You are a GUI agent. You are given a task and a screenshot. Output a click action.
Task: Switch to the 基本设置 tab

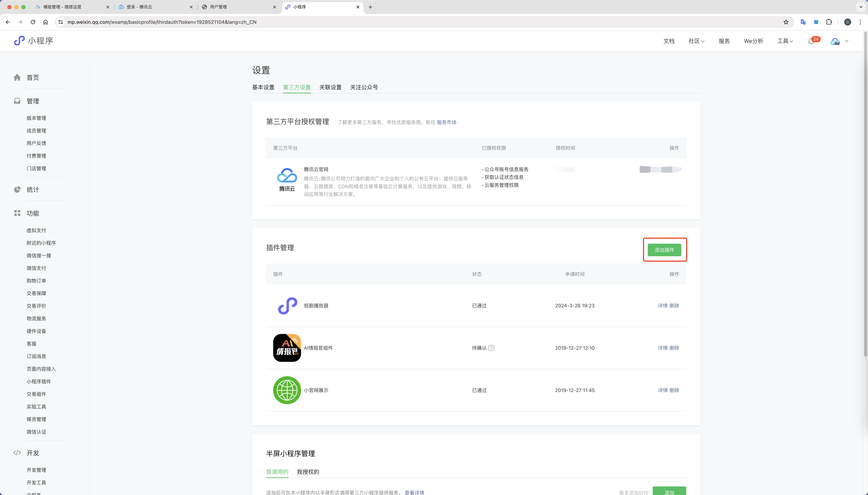263,87
